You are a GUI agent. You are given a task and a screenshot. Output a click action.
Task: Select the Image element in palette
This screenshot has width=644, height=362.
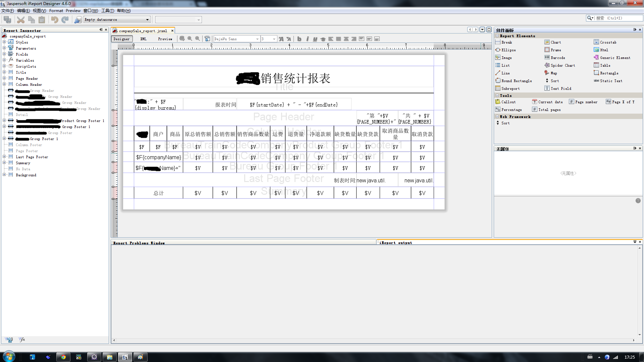503,58
